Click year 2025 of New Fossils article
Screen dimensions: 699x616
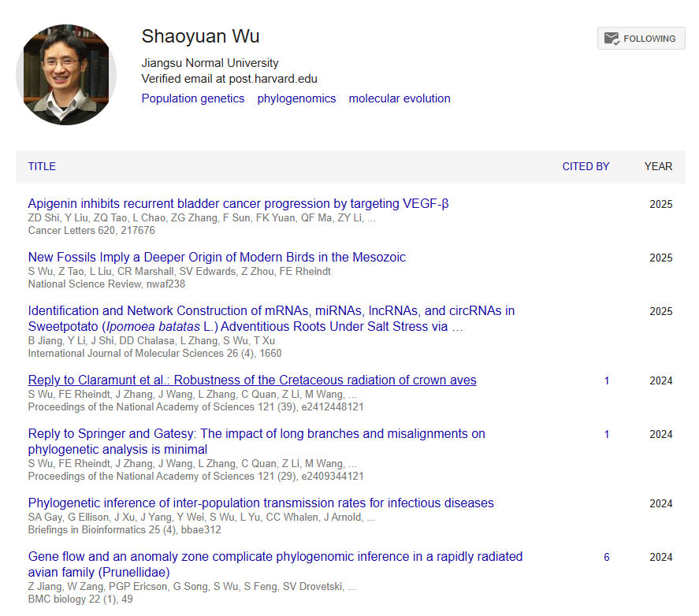coord(660,258)
